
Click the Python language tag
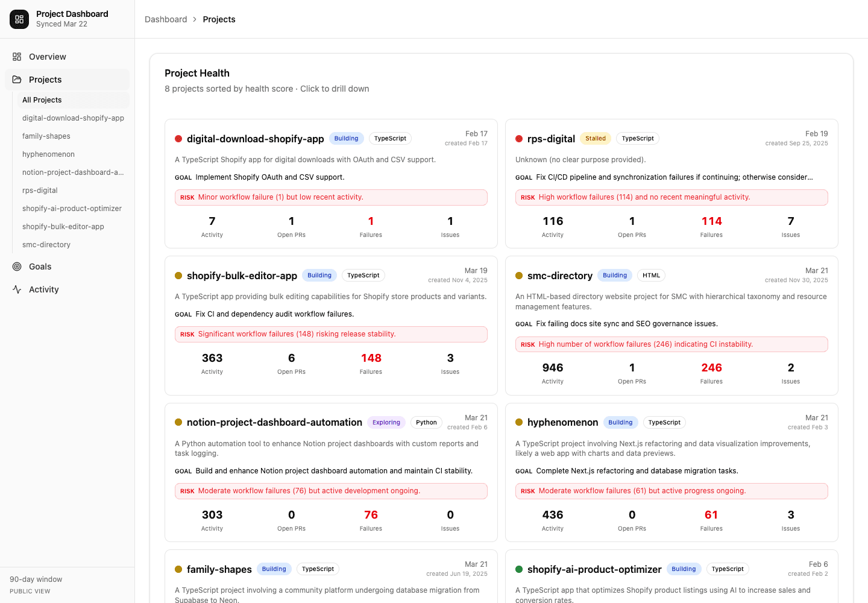tap(426, 423)
